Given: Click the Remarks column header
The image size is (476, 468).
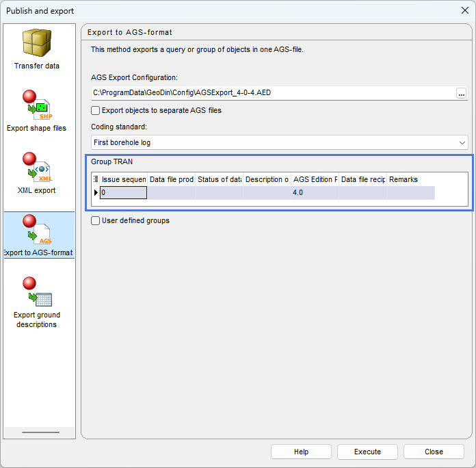Looking at the screenshot, I should (x=410, y=179).
